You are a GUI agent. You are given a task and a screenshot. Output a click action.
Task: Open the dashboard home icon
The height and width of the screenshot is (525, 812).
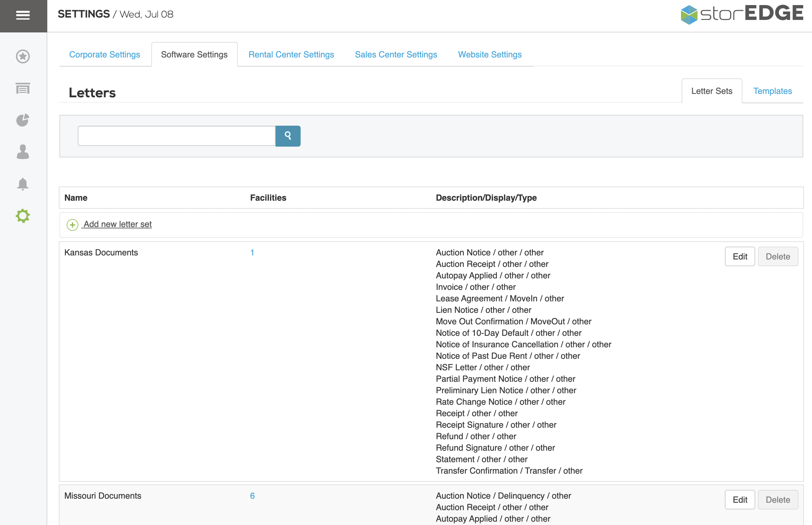pos(23,57)
